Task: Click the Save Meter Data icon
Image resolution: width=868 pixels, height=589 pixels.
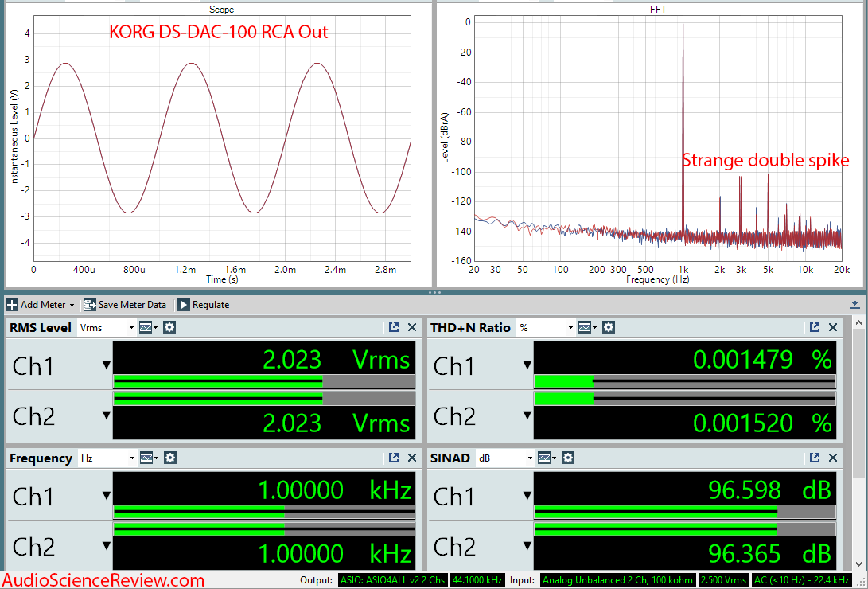Action: [x=89, y=305]
